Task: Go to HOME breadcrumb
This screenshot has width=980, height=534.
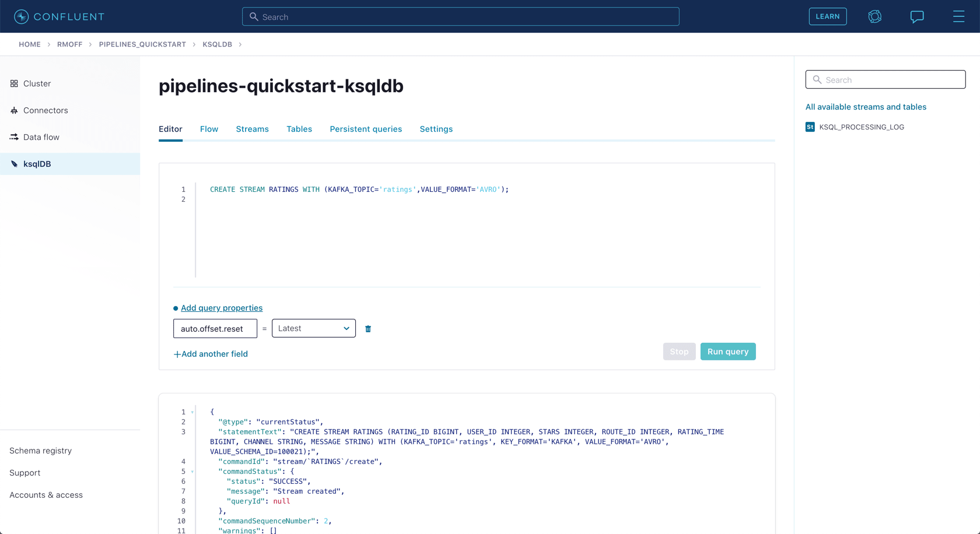Action: (x=30, y=44)
